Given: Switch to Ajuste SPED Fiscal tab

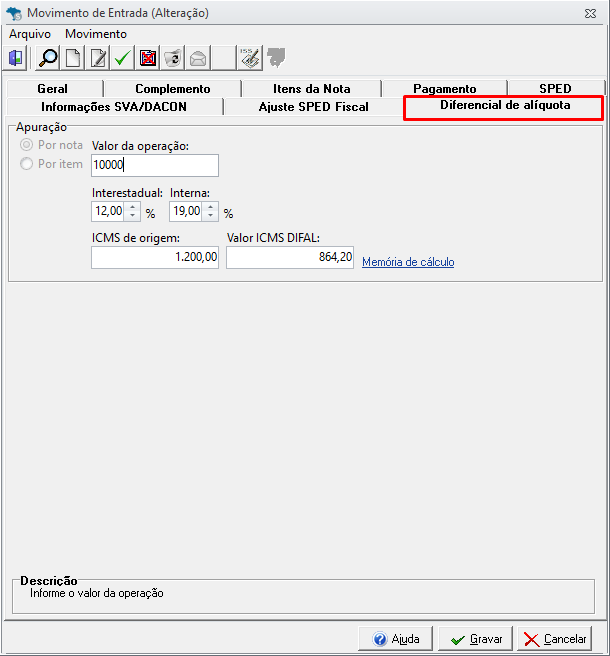Looking at the screenshot, I should [313, 107].
